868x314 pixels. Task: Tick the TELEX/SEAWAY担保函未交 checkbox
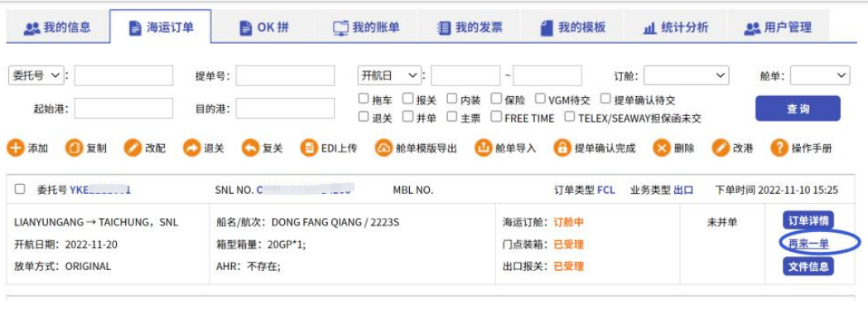(x=570, y=116)
